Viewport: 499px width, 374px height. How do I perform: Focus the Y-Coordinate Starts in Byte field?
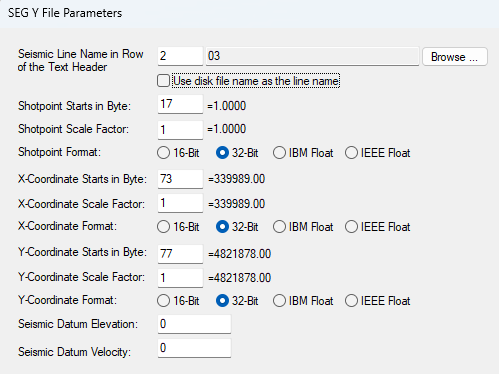pos(180,254)
